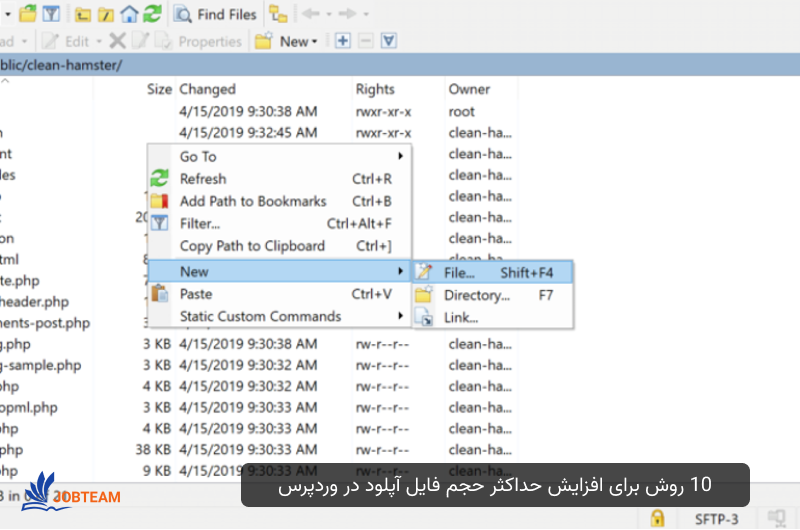Choose Directory... in the New submenu
Viewport: 800px width, 530px height.
(x=493, y=295)
